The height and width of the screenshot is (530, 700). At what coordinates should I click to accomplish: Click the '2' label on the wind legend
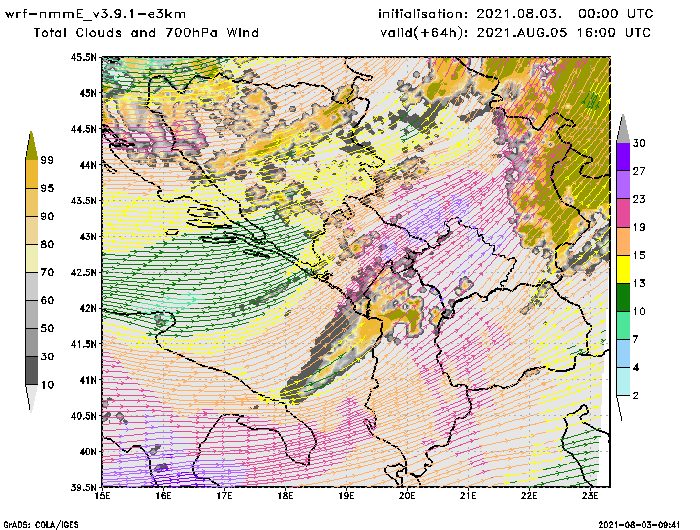click(636, 396)
